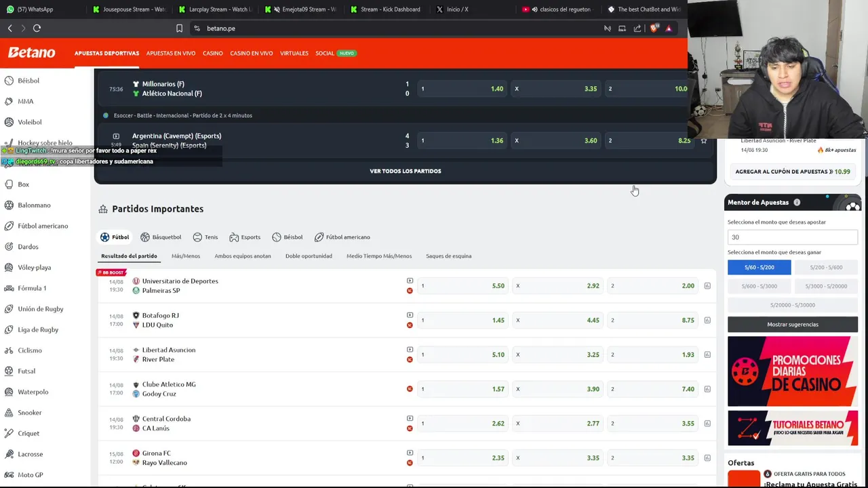Click Ver todos los partidos
This screenshot has height=488, width=868.
(406, 171)
